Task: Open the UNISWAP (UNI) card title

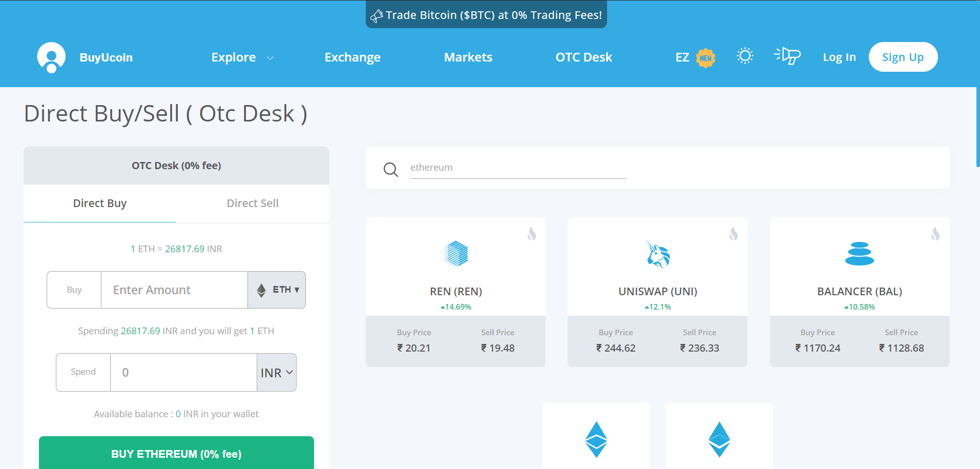Action: click(x=658, y=292)
